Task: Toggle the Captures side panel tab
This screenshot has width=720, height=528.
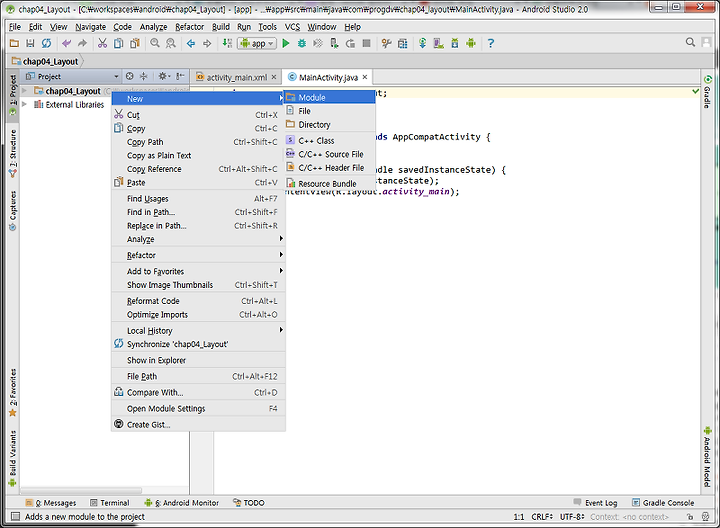Action: tap(13, 211)
